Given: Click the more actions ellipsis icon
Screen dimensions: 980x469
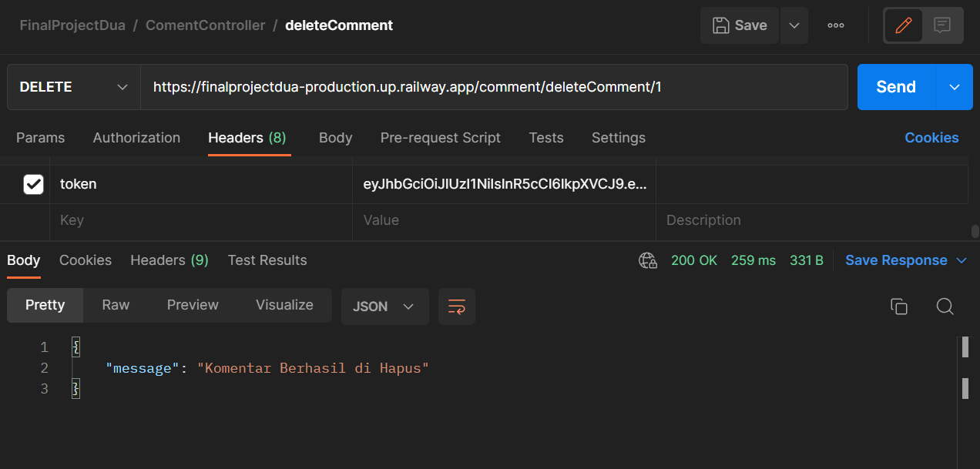Looking at the screenshot, I should [835, 25].
